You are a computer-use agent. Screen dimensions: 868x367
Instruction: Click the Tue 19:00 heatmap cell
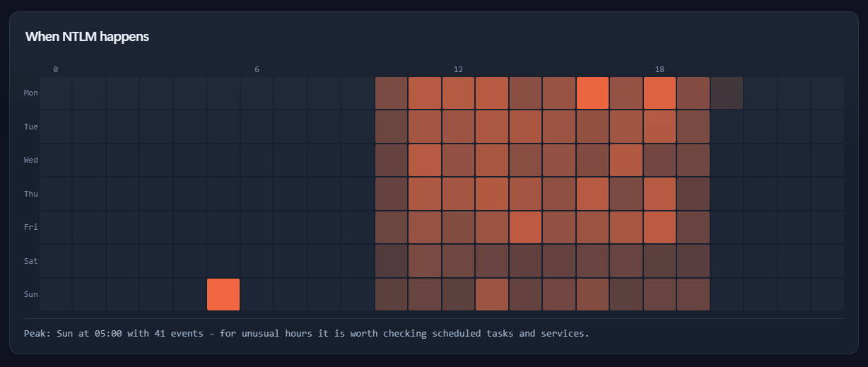pos(693,127)
